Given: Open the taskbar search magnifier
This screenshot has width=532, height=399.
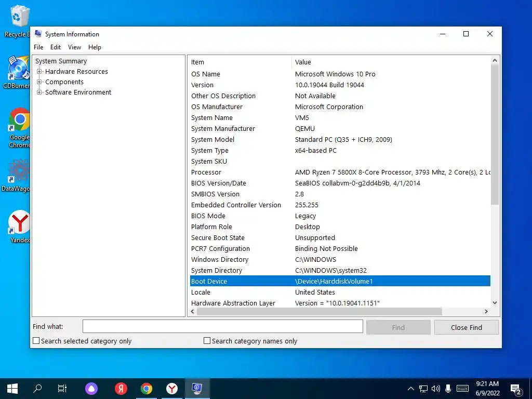Looking at the screenshot, I should click(x=37, y=389).
